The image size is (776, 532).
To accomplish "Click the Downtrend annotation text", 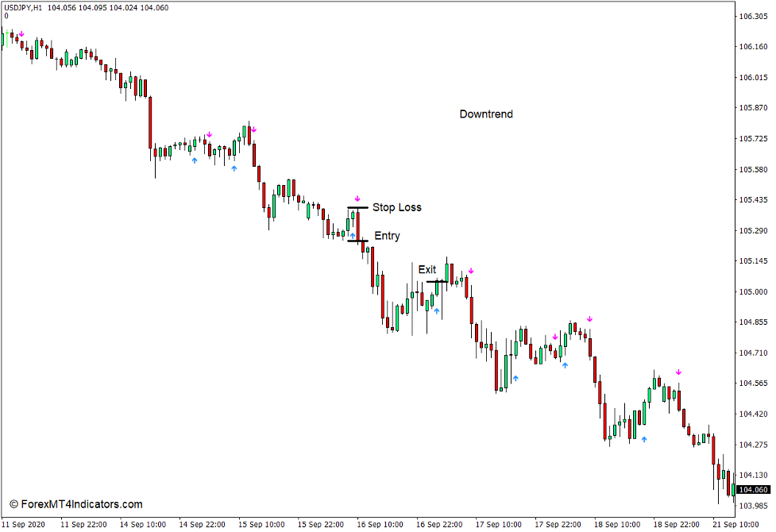I will click(485, 114).
